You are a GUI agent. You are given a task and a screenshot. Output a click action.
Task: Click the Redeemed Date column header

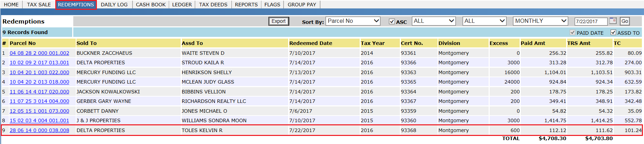pos(311,43)
